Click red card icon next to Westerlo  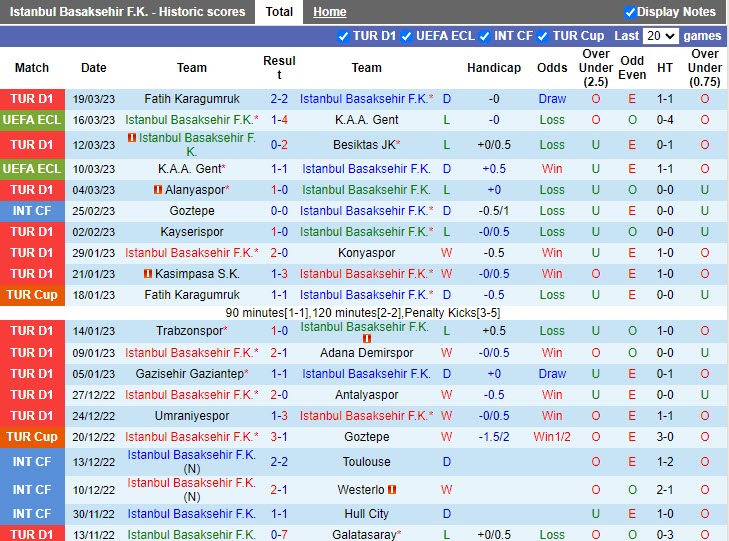392,489
